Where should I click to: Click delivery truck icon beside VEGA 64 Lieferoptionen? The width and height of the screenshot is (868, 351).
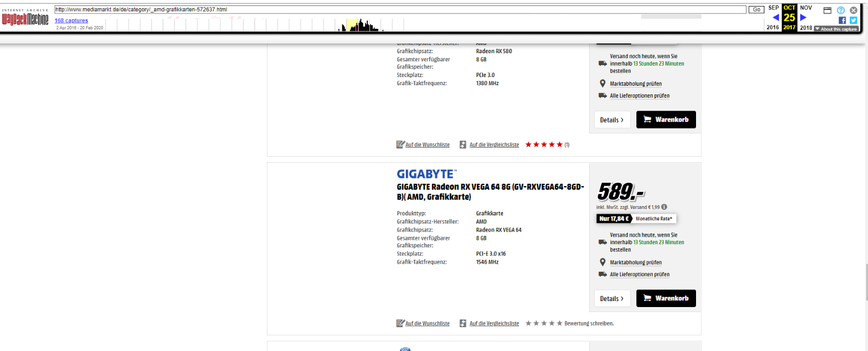coord(602,274)
